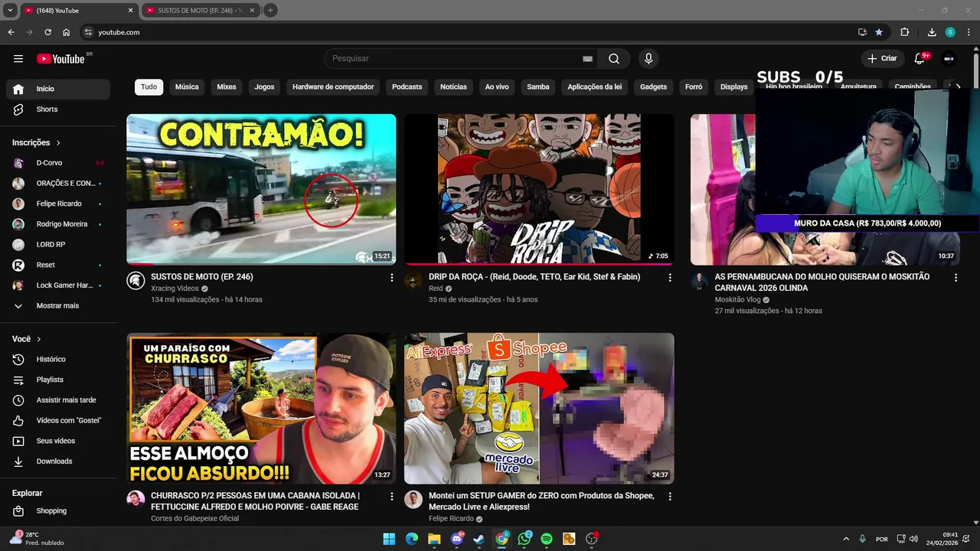Activate voice search microphone
Viewport: 980px width, 551px height.
click(648, 59)
